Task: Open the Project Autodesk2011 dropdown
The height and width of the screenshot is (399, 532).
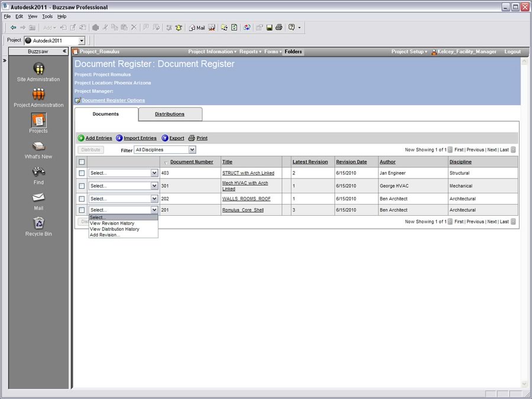Action: (82, 41)
